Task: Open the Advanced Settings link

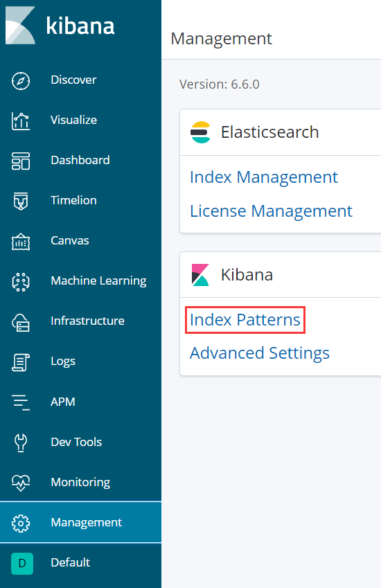Action: tap(260, 353)
